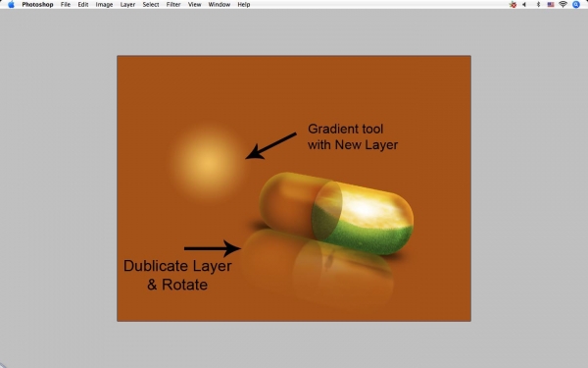This screenshot has height=368, width=588.
Task: Open the Image menu
Action: point(104,5)
